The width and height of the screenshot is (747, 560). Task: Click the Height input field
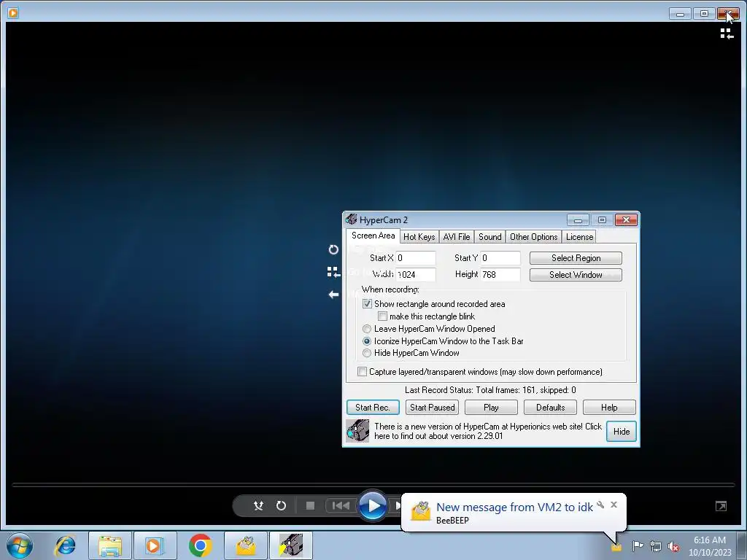tap(500, 275)
